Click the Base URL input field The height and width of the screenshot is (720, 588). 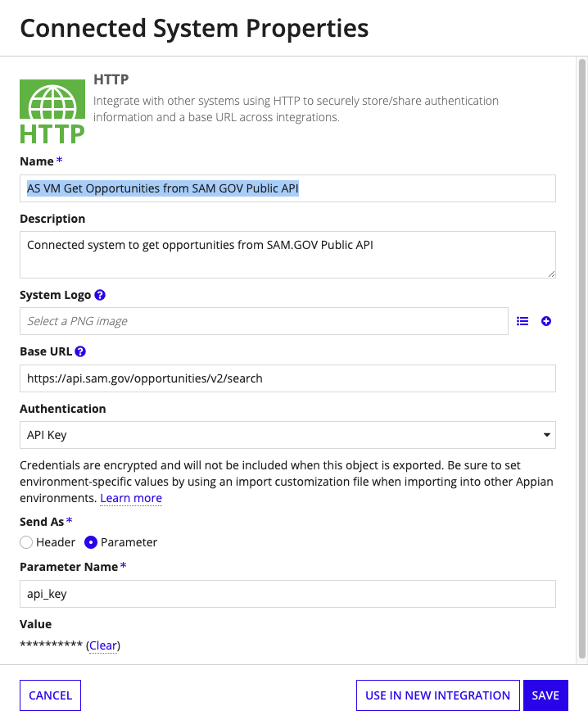click(287, 378)
